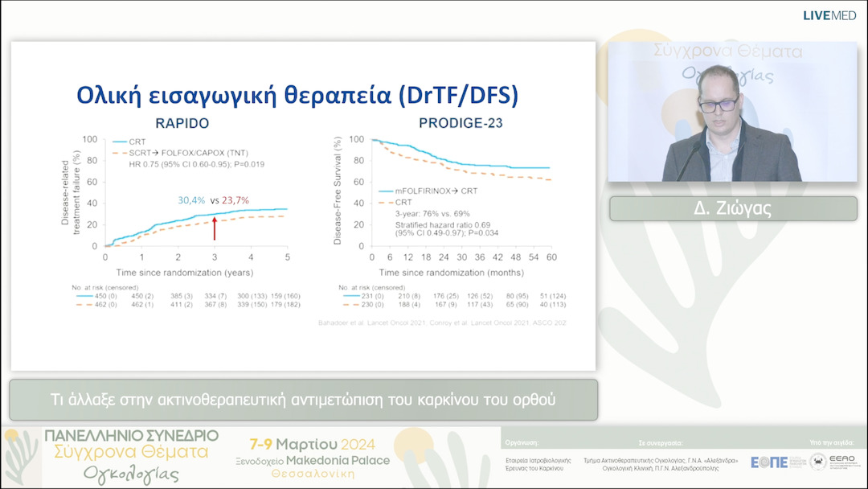Click the RAPIDO chart heading
This screenshot has height=489, width=868.
[x=182, y=123]
